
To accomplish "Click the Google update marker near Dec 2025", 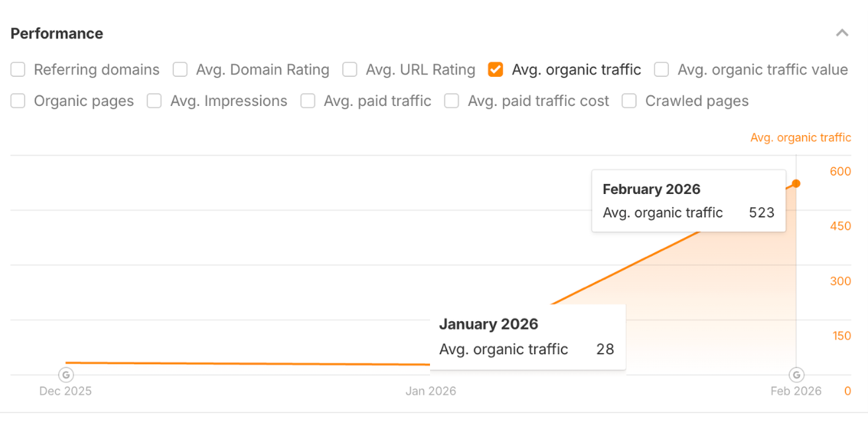I will [x=65, y=374].
